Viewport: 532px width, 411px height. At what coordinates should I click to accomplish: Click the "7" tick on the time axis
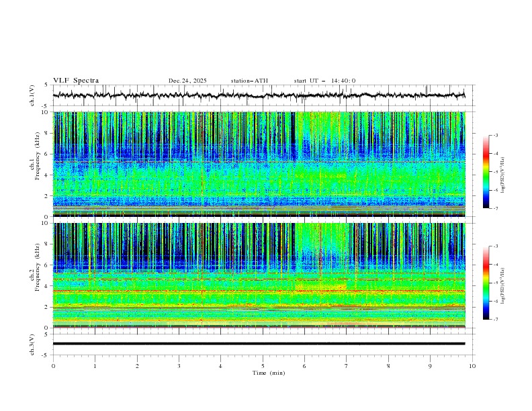point(347,366)
